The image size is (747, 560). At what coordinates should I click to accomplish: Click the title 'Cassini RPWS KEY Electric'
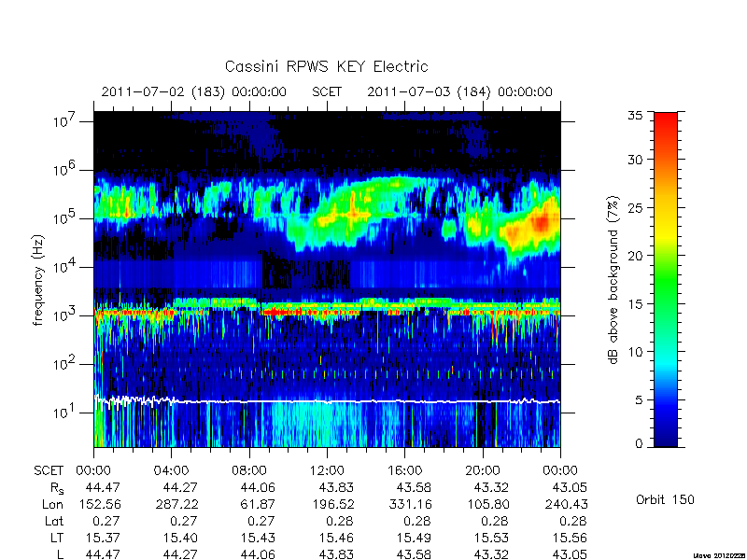coord(326,66)
